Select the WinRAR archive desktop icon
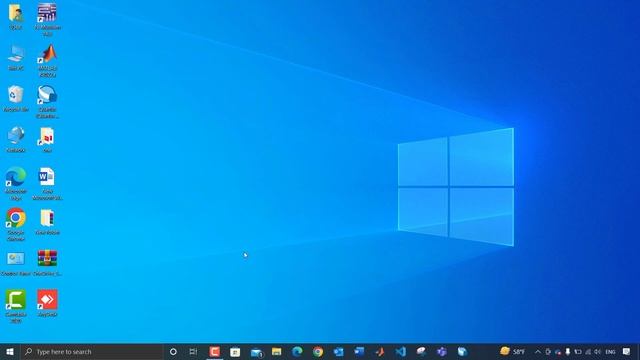The width and height of the screenshot is (640, 360). coord(47,263)
